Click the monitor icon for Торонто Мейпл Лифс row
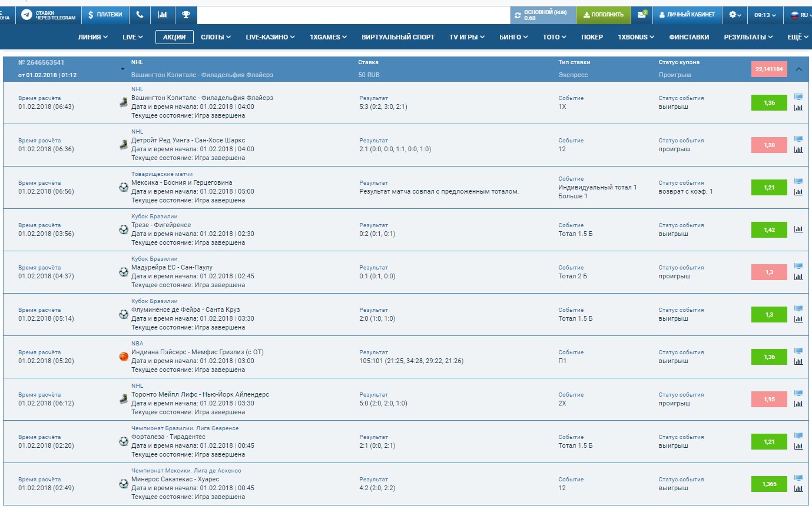The image size is (812, 509). pyautogui.click(x=798, y=394)
